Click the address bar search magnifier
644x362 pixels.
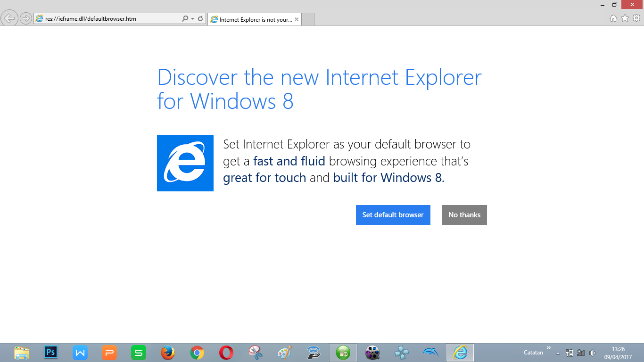(x=185, y=19)
